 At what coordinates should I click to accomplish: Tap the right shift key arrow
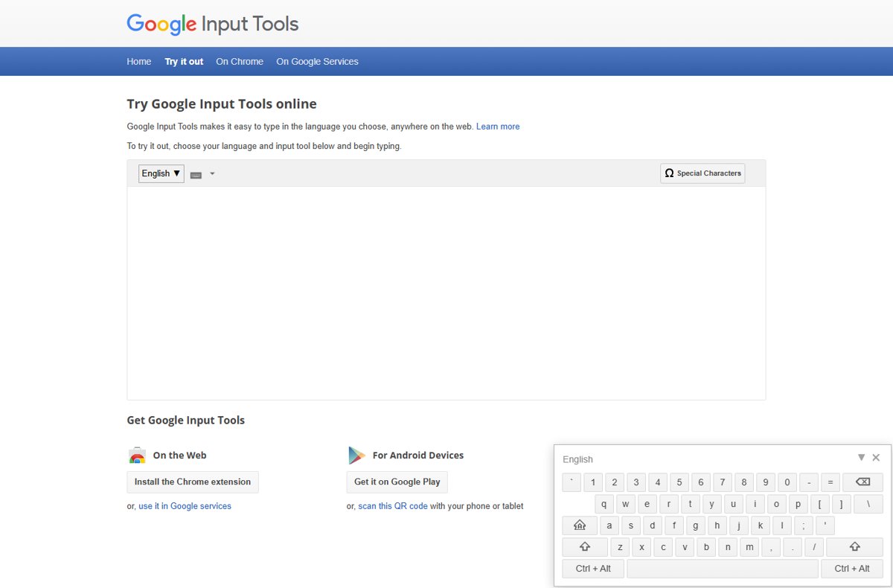click(854, 547)
